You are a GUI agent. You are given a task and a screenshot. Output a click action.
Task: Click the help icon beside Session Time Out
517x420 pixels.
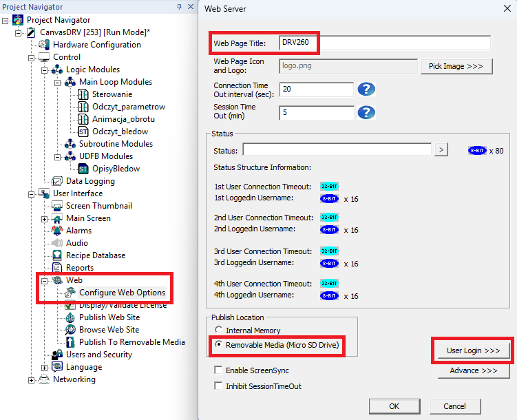point(366,112)
